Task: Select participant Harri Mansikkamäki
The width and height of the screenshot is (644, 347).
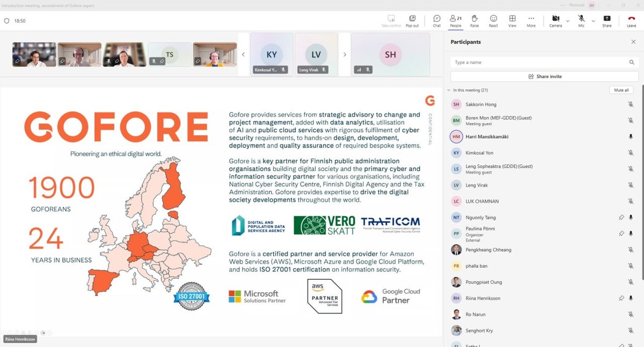Action: (x=542, y=136)
